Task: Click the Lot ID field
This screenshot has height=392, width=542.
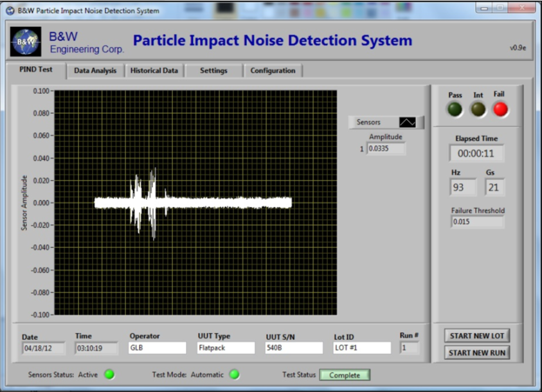Action: click(x=362, y=348)
